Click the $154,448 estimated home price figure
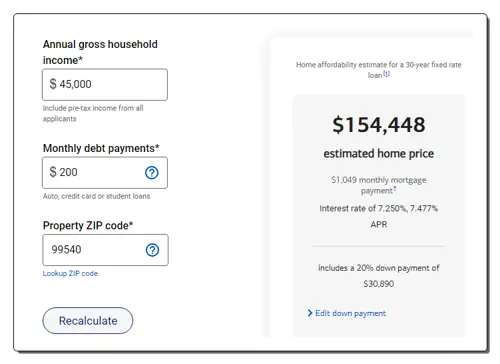 379,125
